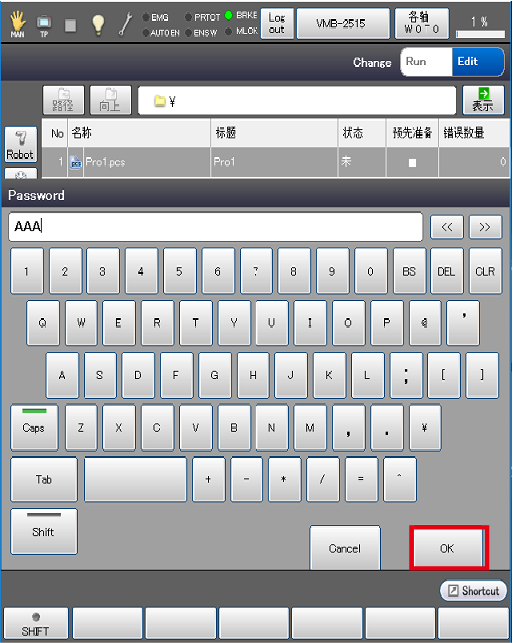
Task: Click the speed percentage bar
Action: click(x=480, y=34)
